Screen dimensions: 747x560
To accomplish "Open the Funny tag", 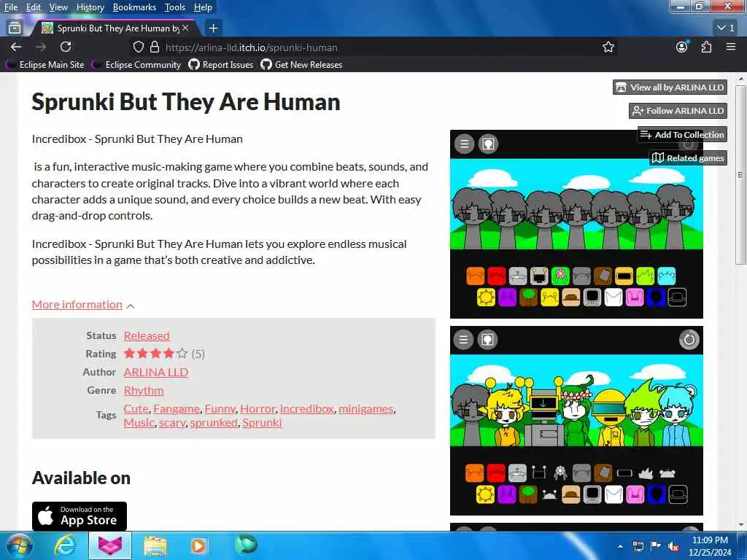I will pyautogui.click(x=220, y=408).
